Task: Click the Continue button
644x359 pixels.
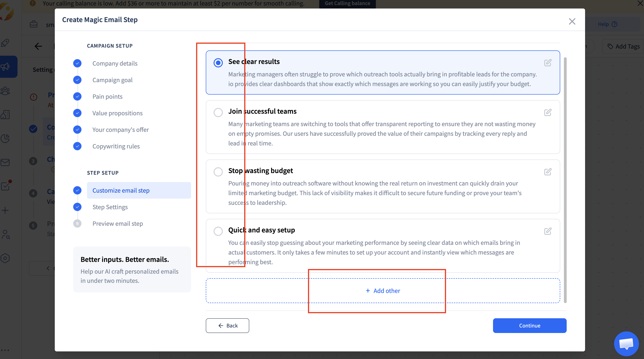Action: (x=530, y=325)
